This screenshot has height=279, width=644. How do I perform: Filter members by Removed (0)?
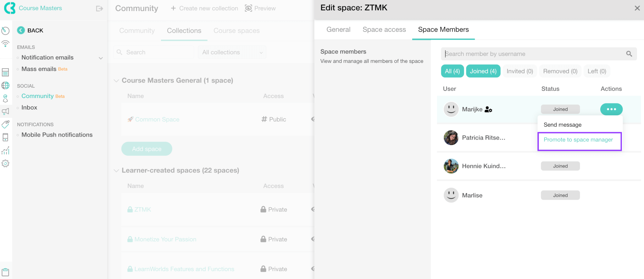[560, 71]
